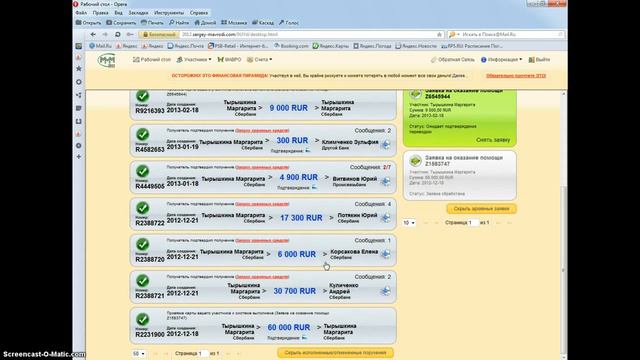This screenshot has width=640, height=360.
Task: Click the yellow button below orders list
Action: point(335,353)
